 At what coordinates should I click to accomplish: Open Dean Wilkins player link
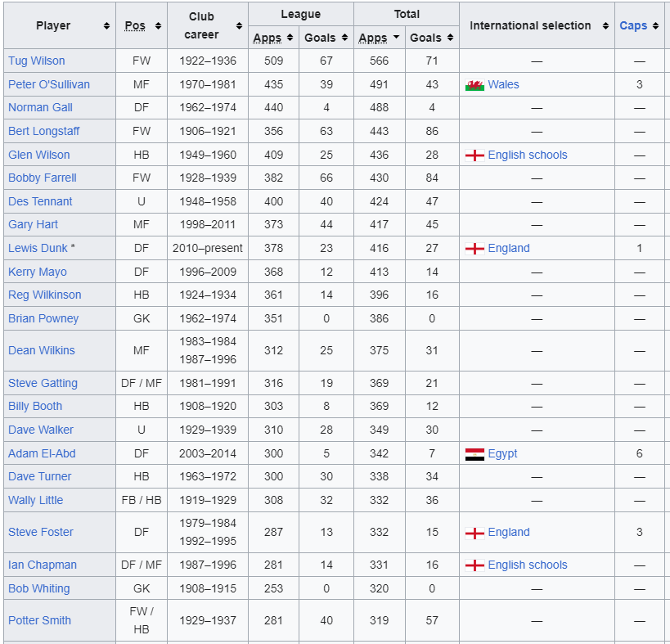[x=42, y=351]
